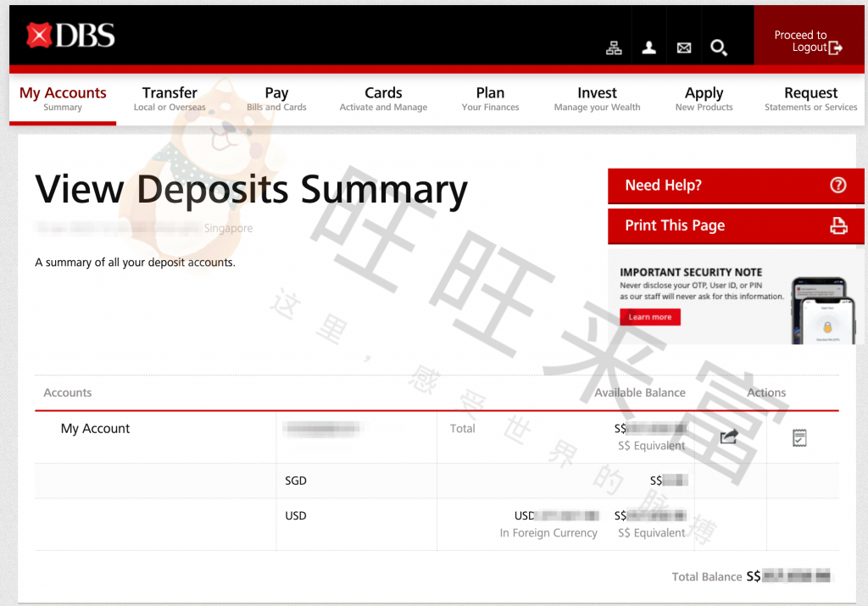Open the Pay Bills and Cards menu
The width and height of the screenshot is (868, 606).
(276, 98)
